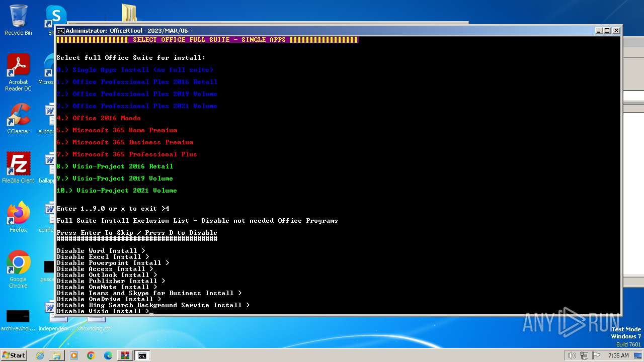Launch CCleaner from the desktop
The width and height of the screenshot is (644, 362).
(x=18, y=119)
